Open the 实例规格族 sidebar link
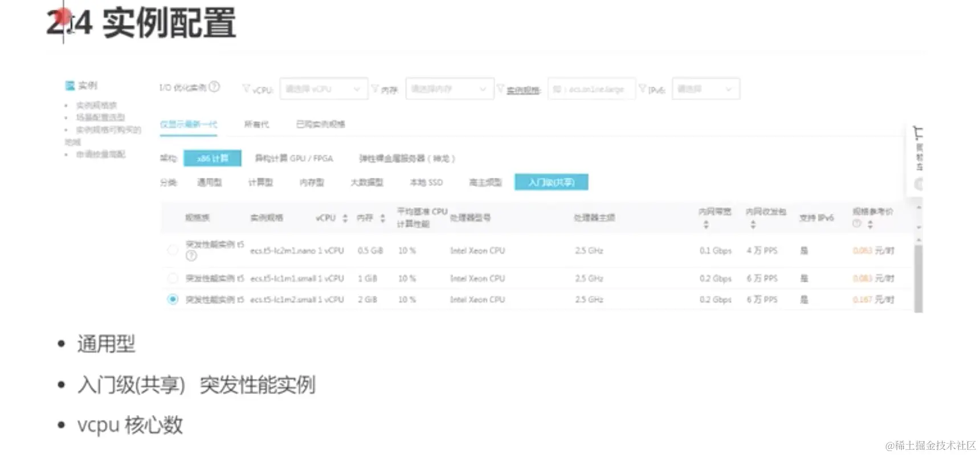Viewport: 980px width, 455px height. 96,105
